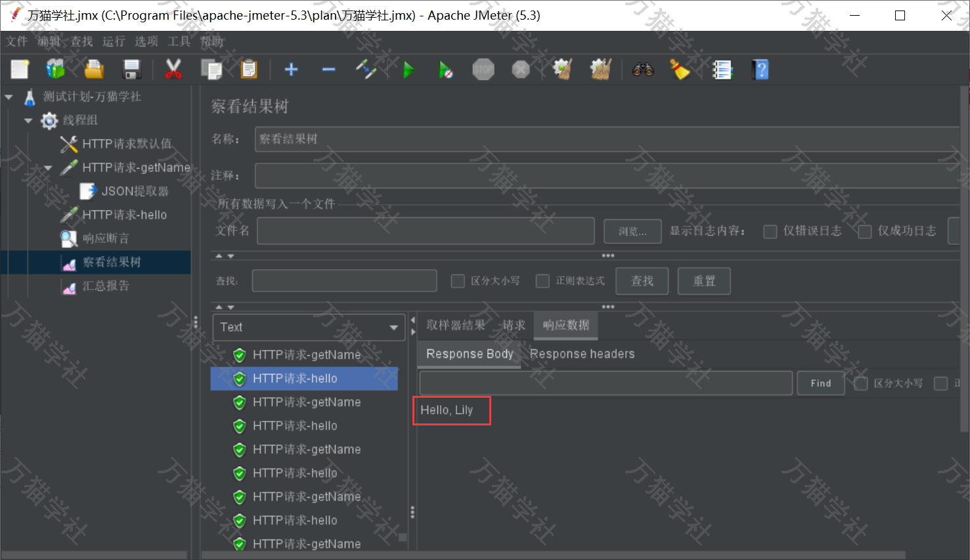Screen dimensions: 970x560
Task: Collapse the 线程组 node arrow
Action: tap(28, 121)
